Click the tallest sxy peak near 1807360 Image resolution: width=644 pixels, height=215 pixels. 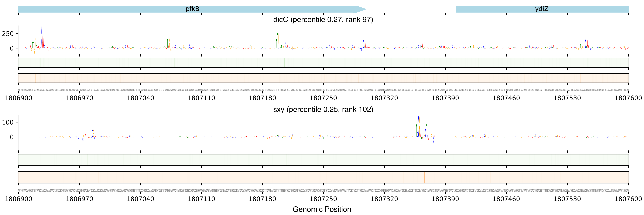pyautogui.click(x=418, y=125)
